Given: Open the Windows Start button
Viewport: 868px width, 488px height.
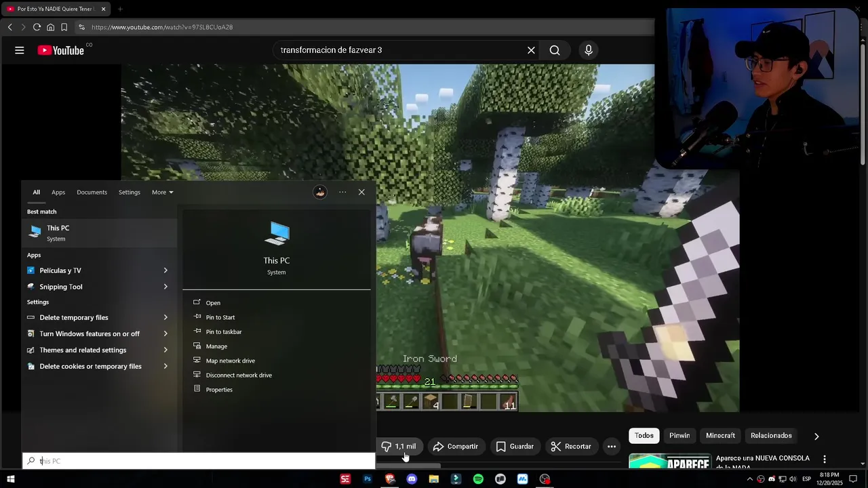Looking at the screenshot, I should tap(10, 479).
